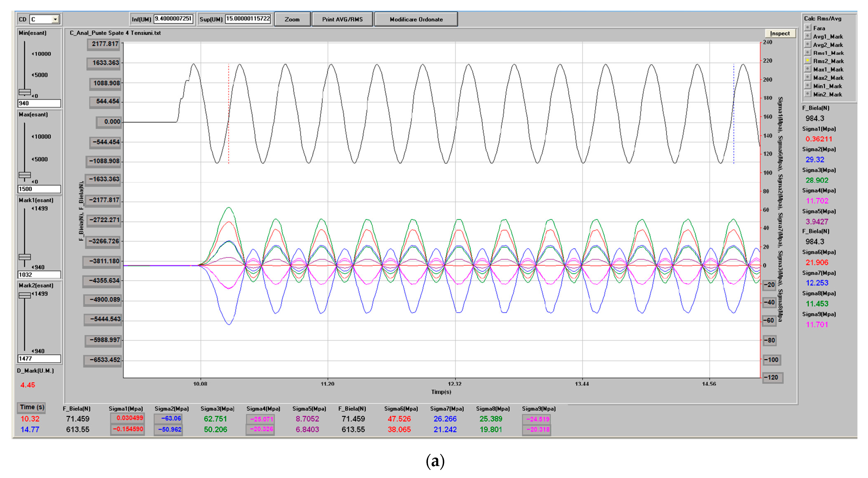Select the Max1_Mark radio option
This screenshot has height=478, width=868.
pos(807,69)
